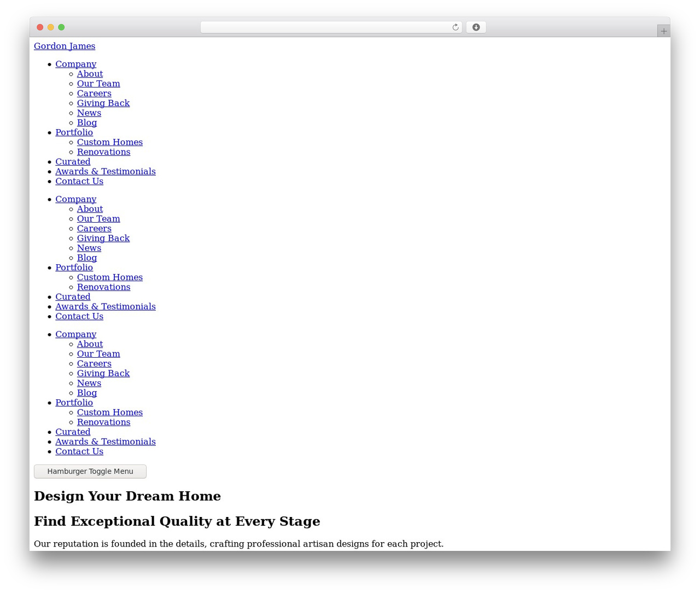Click the paragraph starting with Our reputation
This screenshot has width=700, height=593.
point(238,544)
